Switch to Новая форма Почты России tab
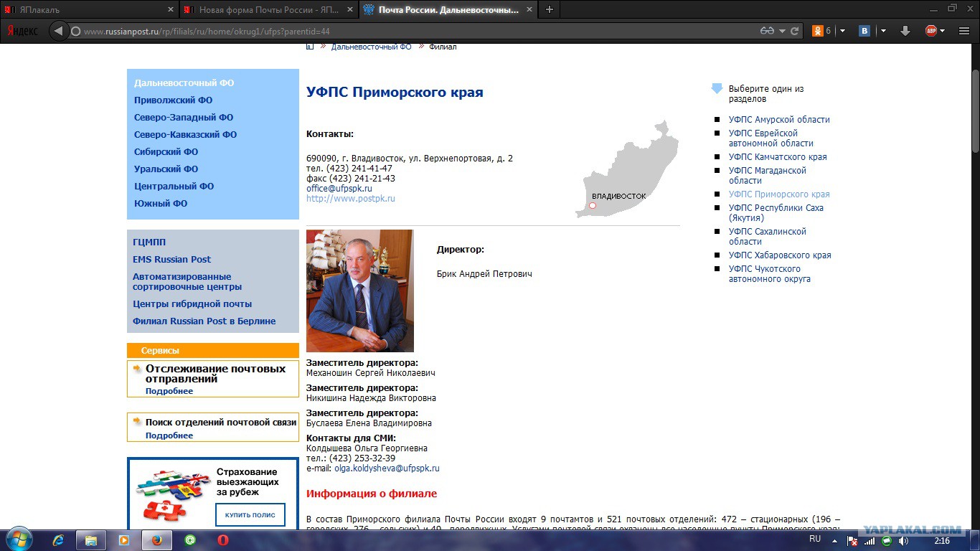This screenshot has width=980, height=551. tap(268, 10)
